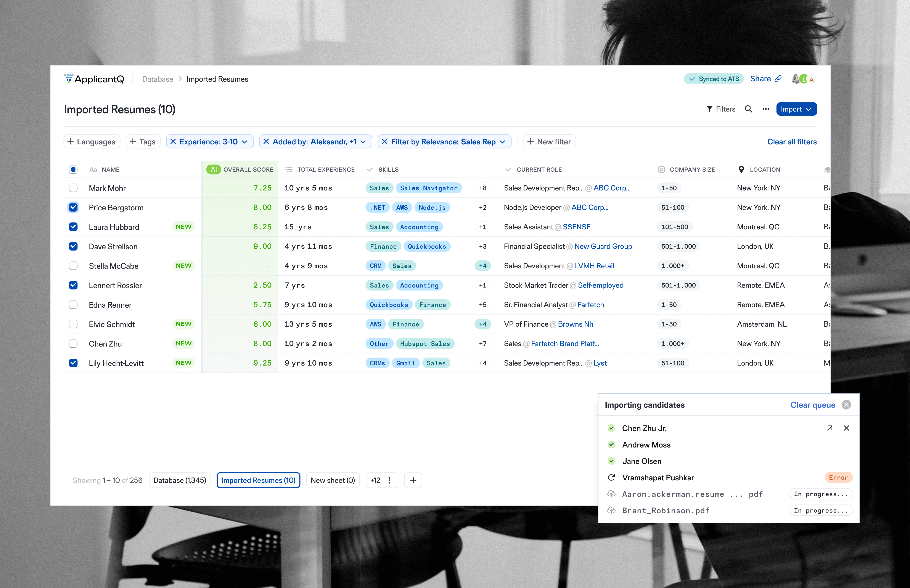This screenshot has width=910, height=588.
Task: Expand the Import button dropdown
Action: click(x=808, y=109)
